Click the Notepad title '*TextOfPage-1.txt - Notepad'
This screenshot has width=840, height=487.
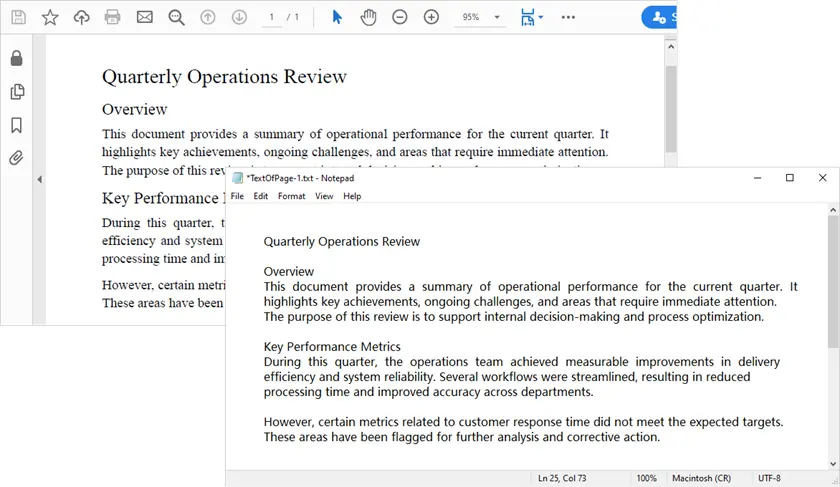click(300, 178)
